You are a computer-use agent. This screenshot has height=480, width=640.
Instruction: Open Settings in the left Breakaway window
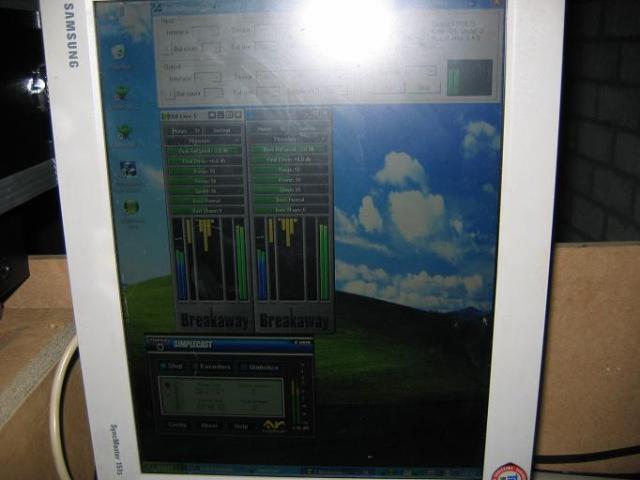(222, 131)
